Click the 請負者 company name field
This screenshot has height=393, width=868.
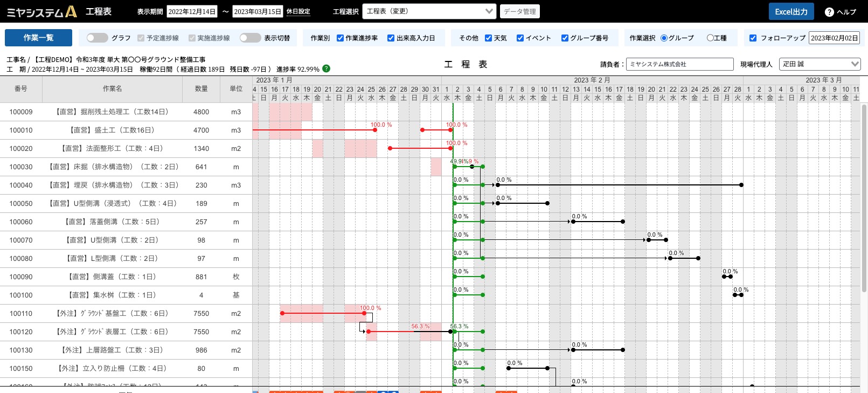click(x=680, y=64)
